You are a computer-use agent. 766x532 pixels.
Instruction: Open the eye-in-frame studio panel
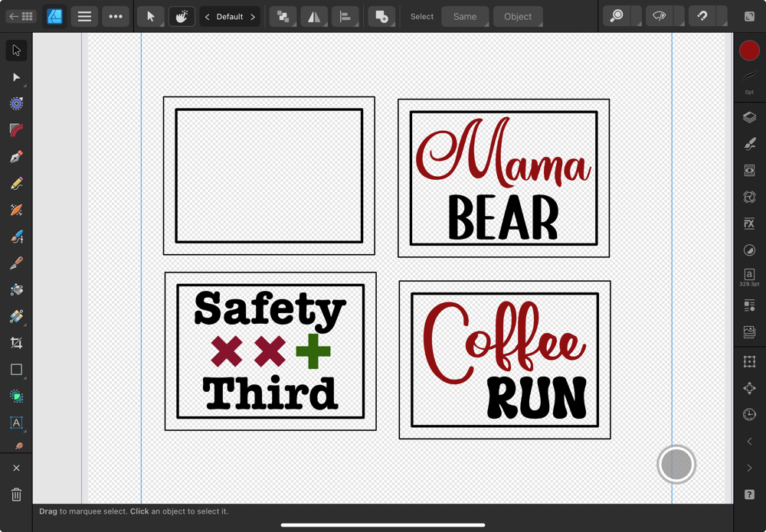click(x=749, y=171)
